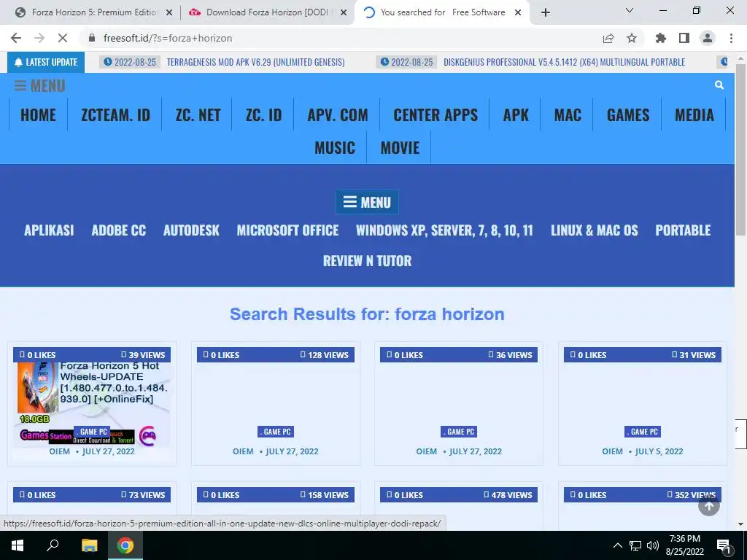
Task: Open ZC. ID nav item
Action: [x=263, y=114]
